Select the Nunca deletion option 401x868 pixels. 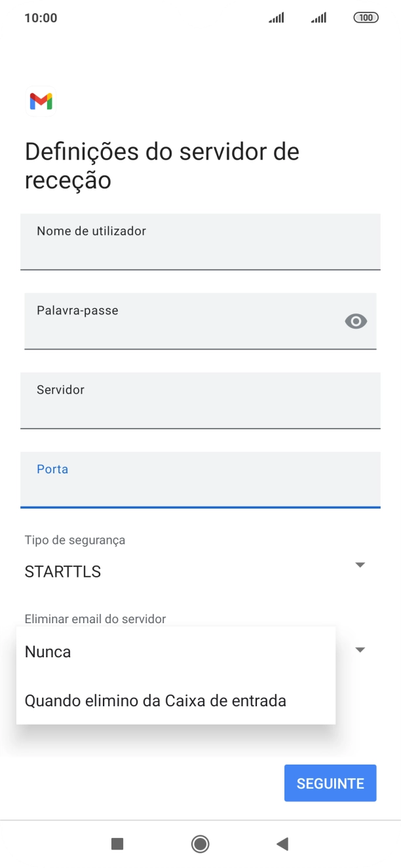[47, 651]
